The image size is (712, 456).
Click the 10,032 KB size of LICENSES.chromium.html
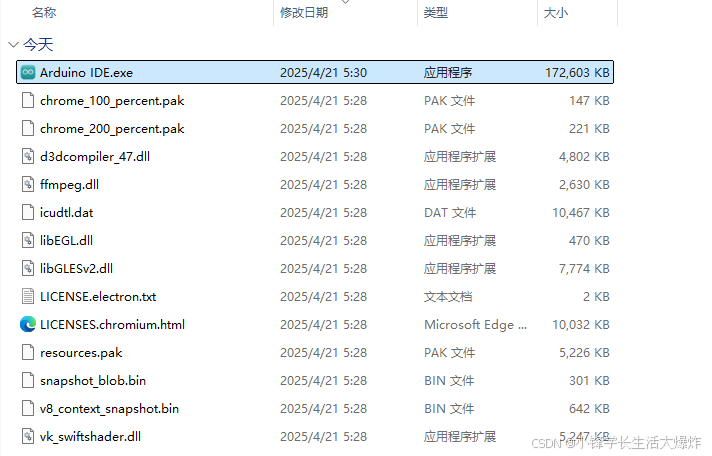tap(581, 325)
